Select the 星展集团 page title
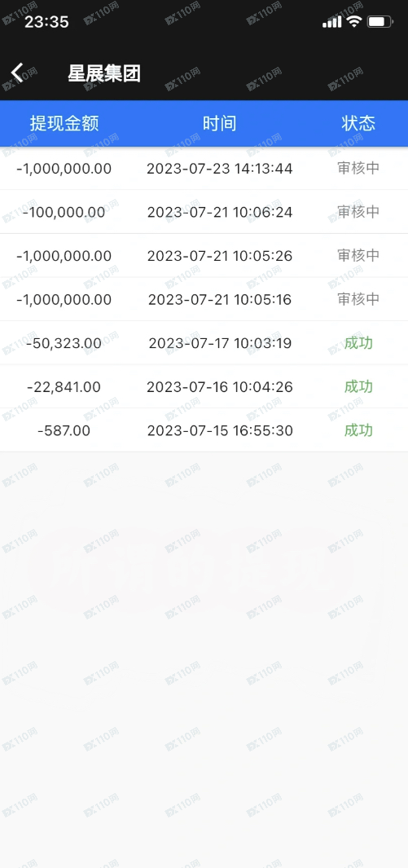The width and height of the screenshot is (408, 868). pyautogui.click(x=104, y=73)
